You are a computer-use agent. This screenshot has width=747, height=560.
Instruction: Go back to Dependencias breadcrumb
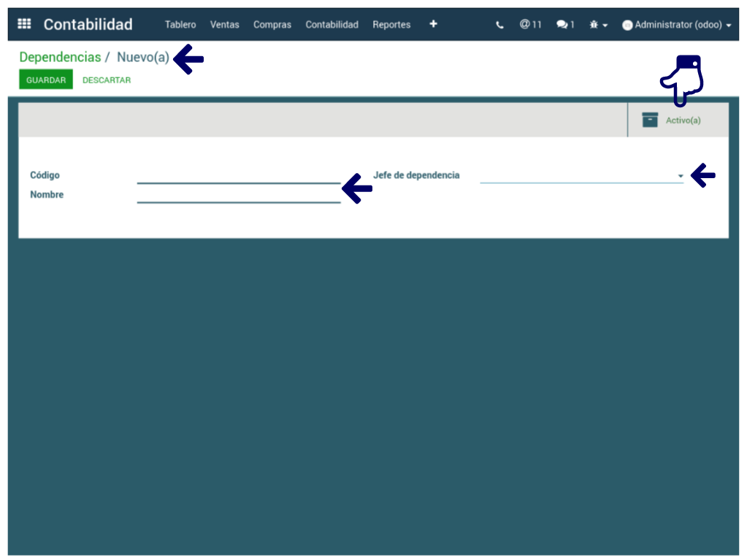tap(60, 58)
